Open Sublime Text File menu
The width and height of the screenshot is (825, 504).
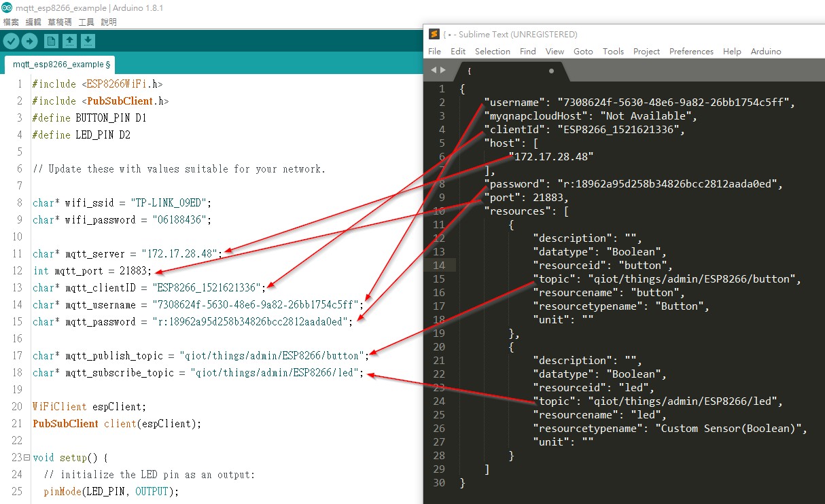(435, 51)
